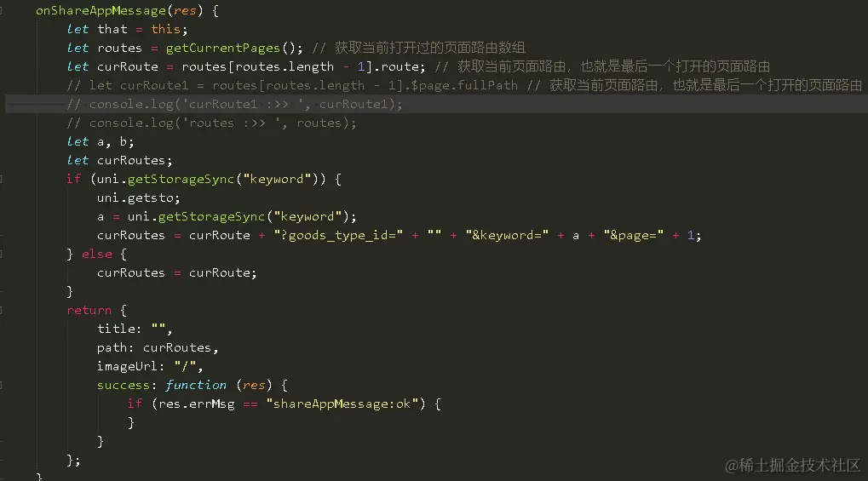The width and height of the screenshot is (868, 481).
Task: Click getStorageSync on the 'a =' line
Action: click(x=211, y=216)
